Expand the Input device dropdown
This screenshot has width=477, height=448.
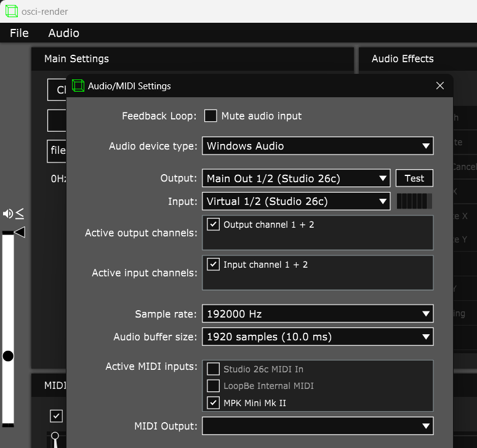point(296,201)
